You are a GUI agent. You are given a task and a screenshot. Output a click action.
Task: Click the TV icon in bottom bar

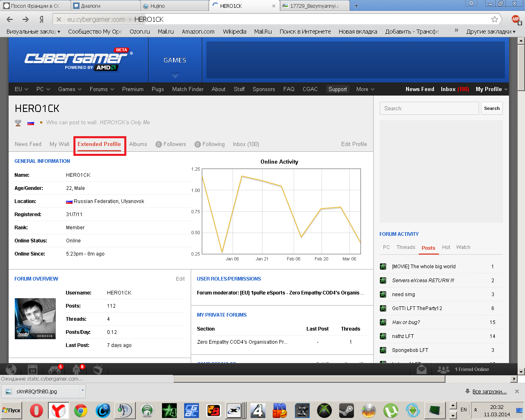pyautogui.click(x=98, y=369)
